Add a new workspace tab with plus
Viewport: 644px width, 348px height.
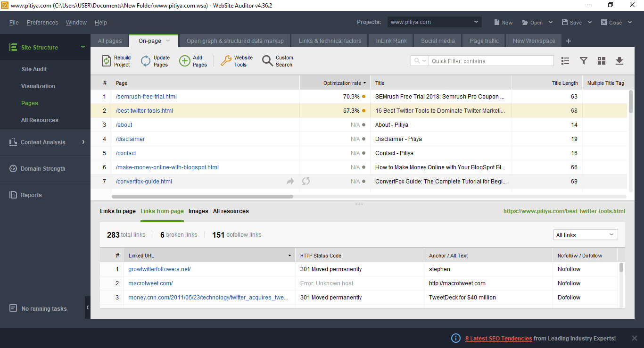click(x=569, y=41)
